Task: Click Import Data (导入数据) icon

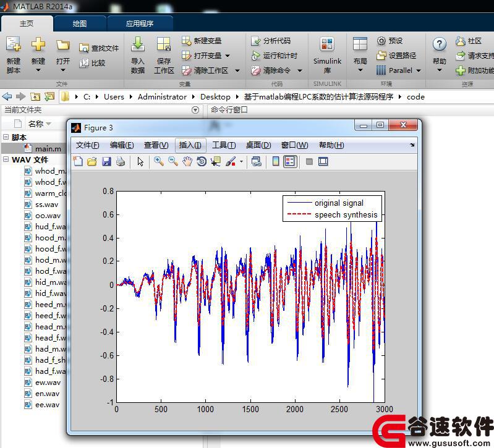Action: click(x=138, y=44)
